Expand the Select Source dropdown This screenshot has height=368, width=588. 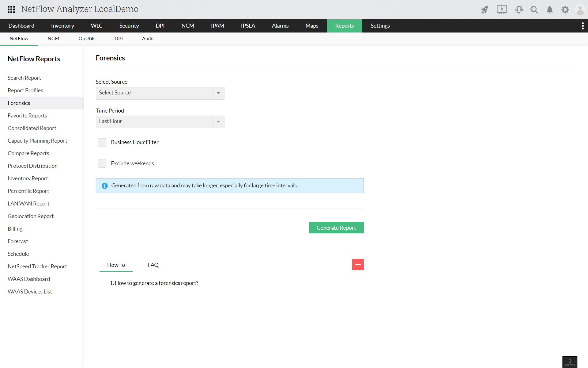point(160,93)
